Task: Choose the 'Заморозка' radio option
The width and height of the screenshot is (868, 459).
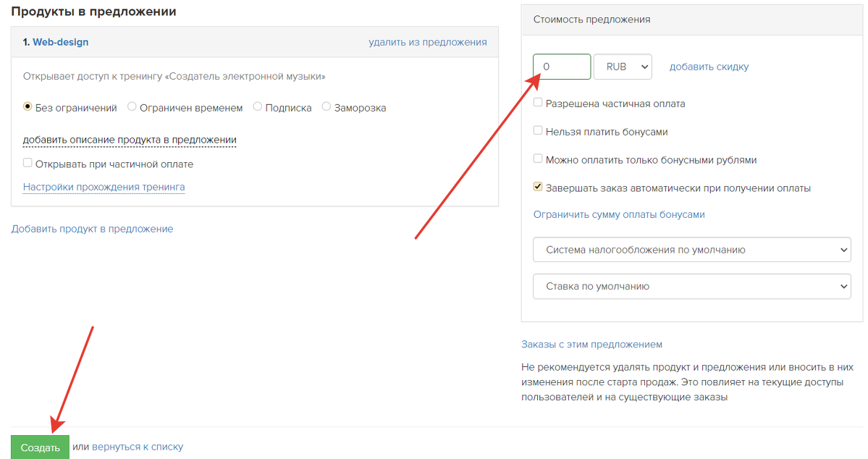Action: (x=326, y=107)
